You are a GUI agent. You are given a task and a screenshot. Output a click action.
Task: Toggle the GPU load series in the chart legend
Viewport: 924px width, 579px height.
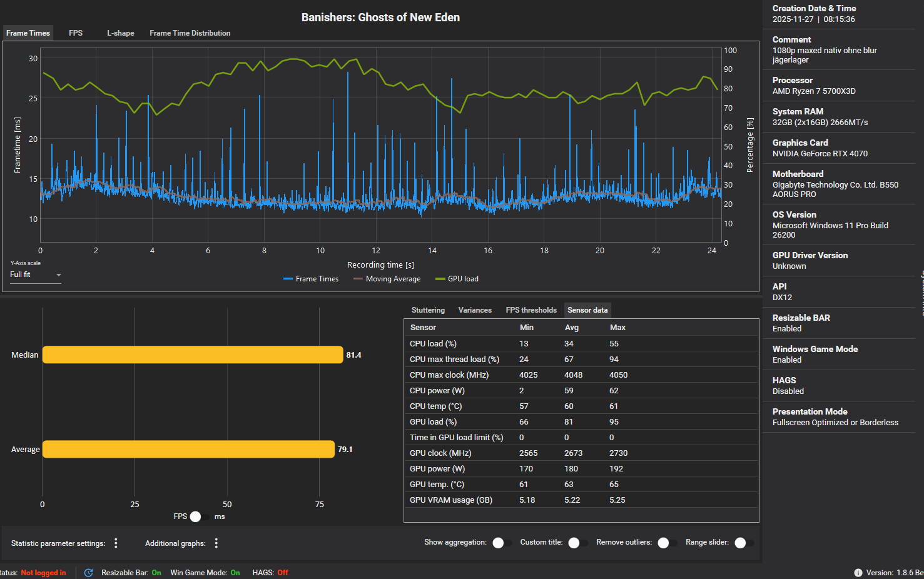point(457,279)
